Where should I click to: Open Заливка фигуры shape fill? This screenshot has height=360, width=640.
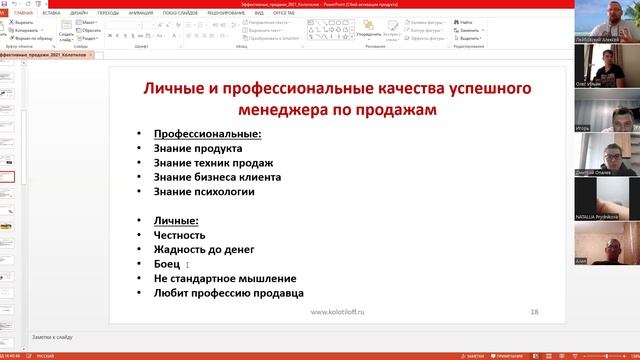(x=424, y=22)
